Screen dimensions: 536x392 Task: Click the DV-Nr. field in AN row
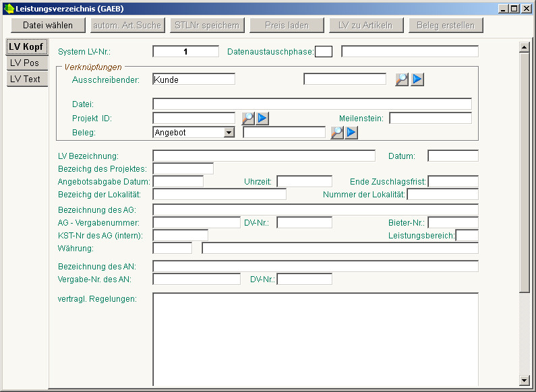coord(304,279)
